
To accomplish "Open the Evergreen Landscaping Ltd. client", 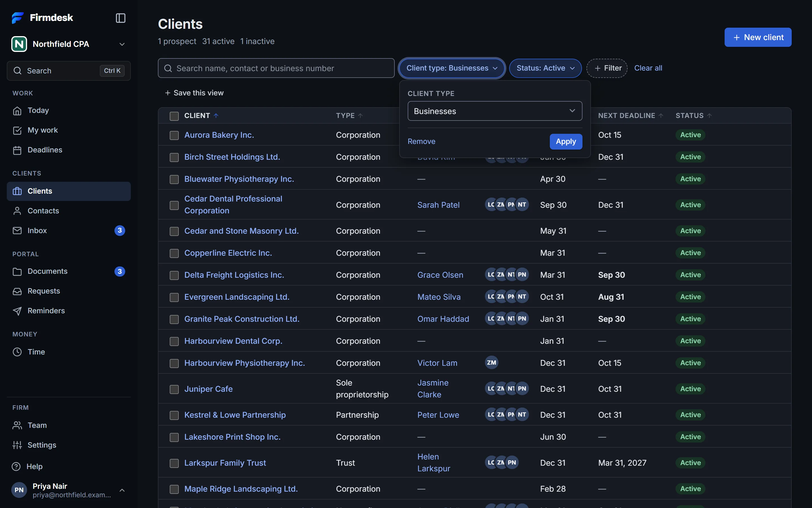I will point(237,297).
